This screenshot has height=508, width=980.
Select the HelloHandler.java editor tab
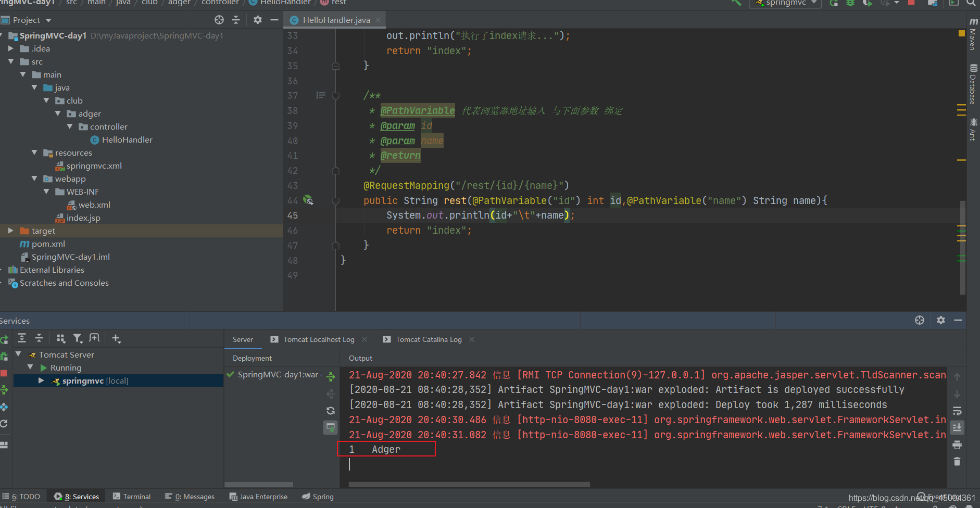click(x=335, y=20)
